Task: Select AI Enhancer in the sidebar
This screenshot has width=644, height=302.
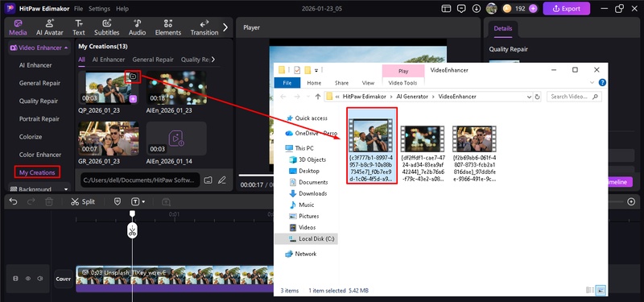Action: (35, 65)
